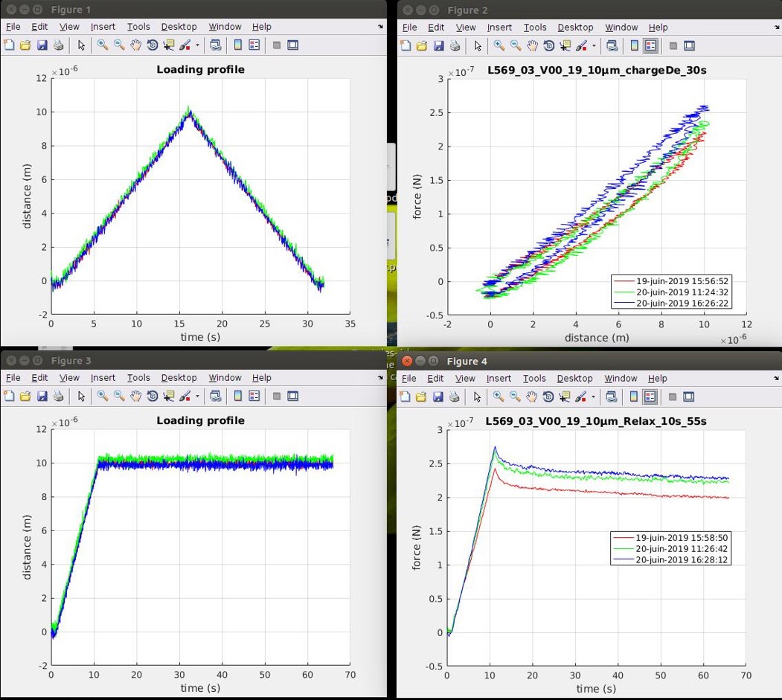Open the Insert menu in Figure 3
The image size is (782, 700).
(x=103, y=378)
